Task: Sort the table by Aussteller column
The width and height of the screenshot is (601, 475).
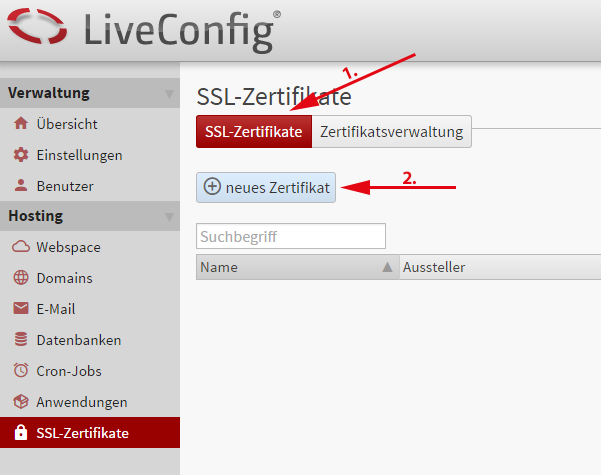Action: [x=434, y=267]
